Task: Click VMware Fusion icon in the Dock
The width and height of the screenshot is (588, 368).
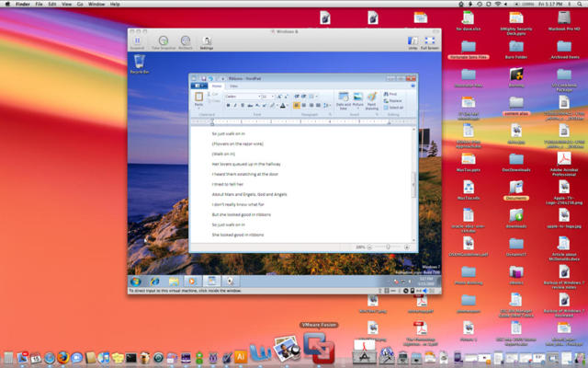Action: [x=316, y=350]
